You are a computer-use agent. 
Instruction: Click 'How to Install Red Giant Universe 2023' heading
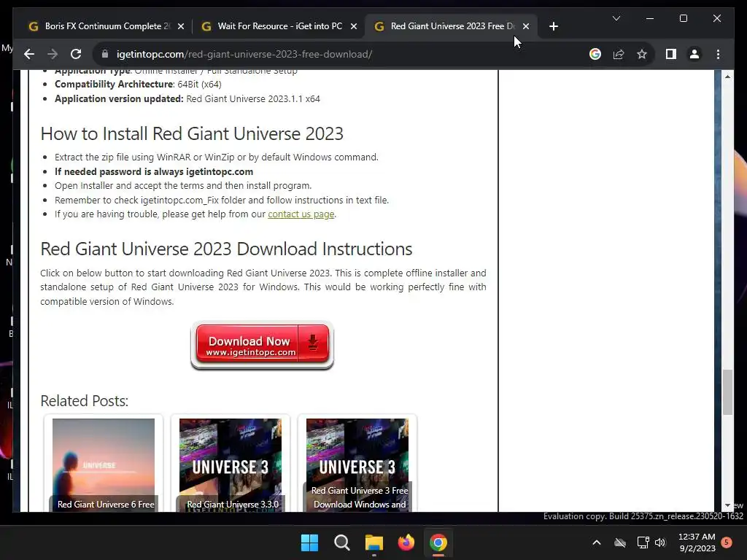coord(192,134)
